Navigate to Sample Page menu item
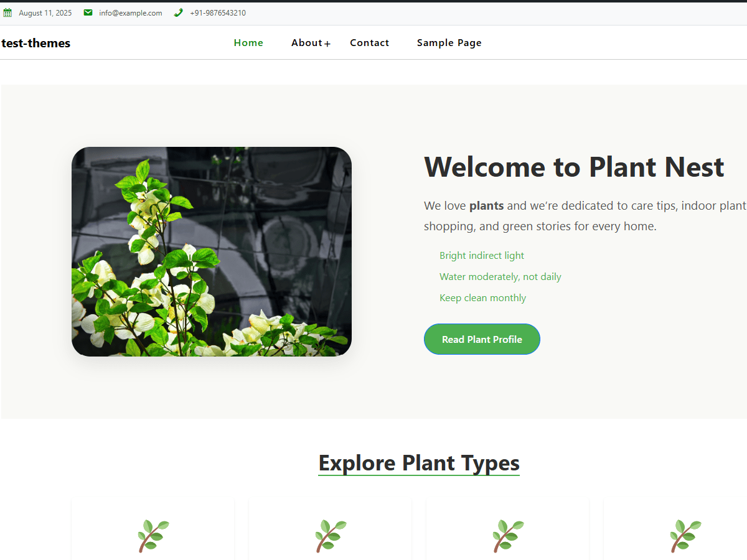Screen dimensions: 747x560 pos(449,43)
